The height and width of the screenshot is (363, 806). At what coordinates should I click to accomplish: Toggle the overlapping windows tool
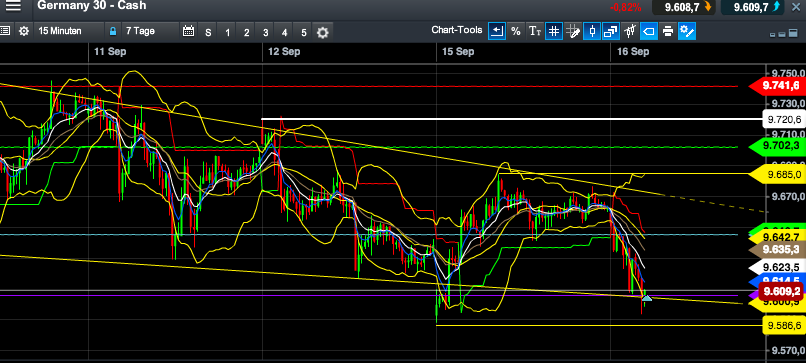[611, 31]
